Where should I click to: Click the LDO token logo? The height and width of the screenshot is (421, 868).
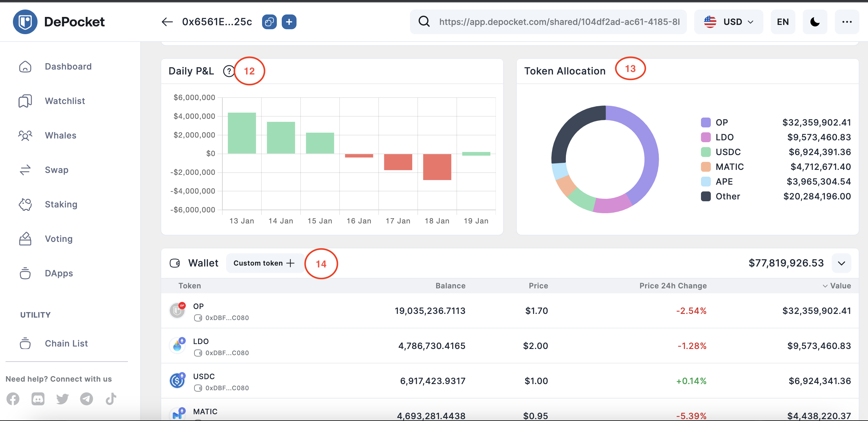coord(177,346)
